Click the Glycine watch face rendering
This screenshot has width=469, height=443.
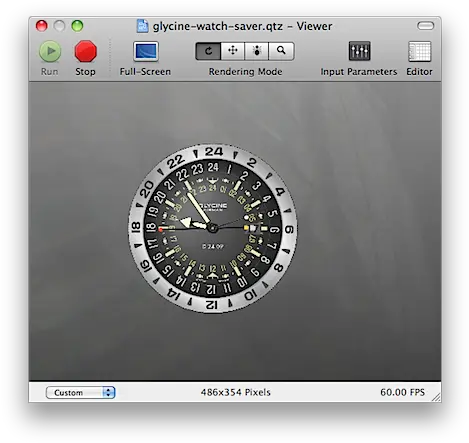213,229
